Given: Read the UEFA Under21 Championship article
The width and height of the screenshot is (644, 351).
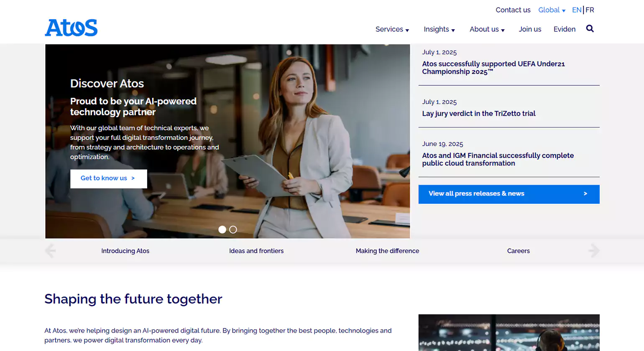Looking at the screenshot, I should click(493, 68).
